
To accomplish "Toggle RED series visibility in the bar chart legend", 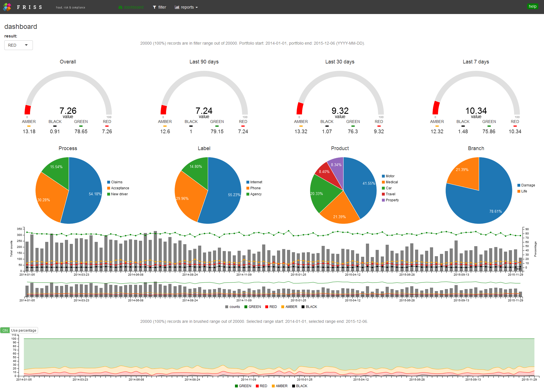I will tap(266, 307).
